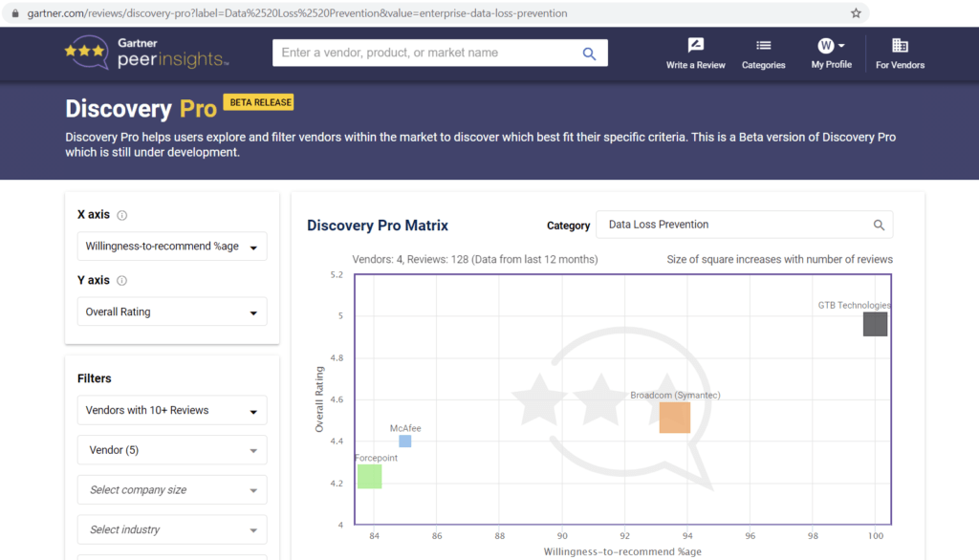This screenshot has width=979, height=560.
Task: Click the 'Size of square increases' note
Action: coord(780,259)
